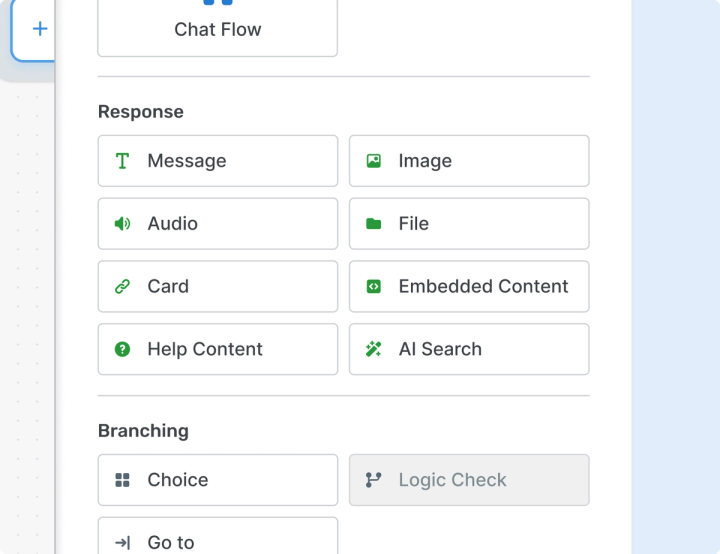Add a Message response block
The image size is (720, 554).
point(217,161)
